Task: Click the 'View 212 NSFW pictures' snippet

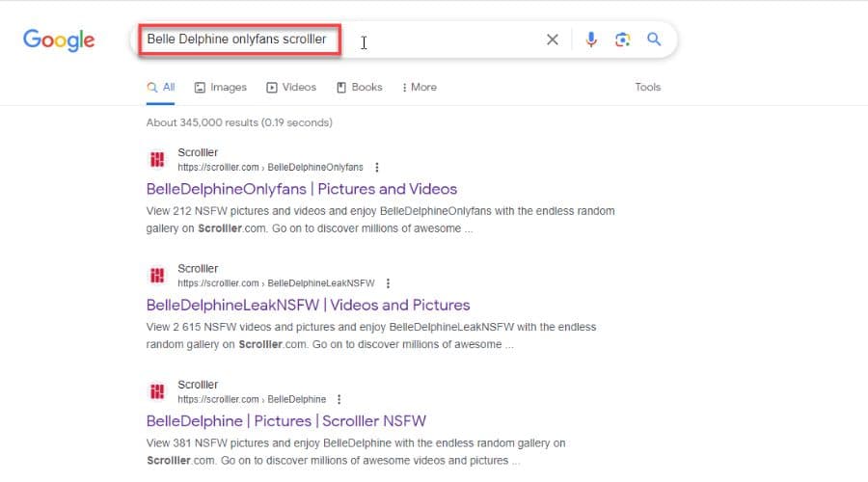Action: point(380,220)
